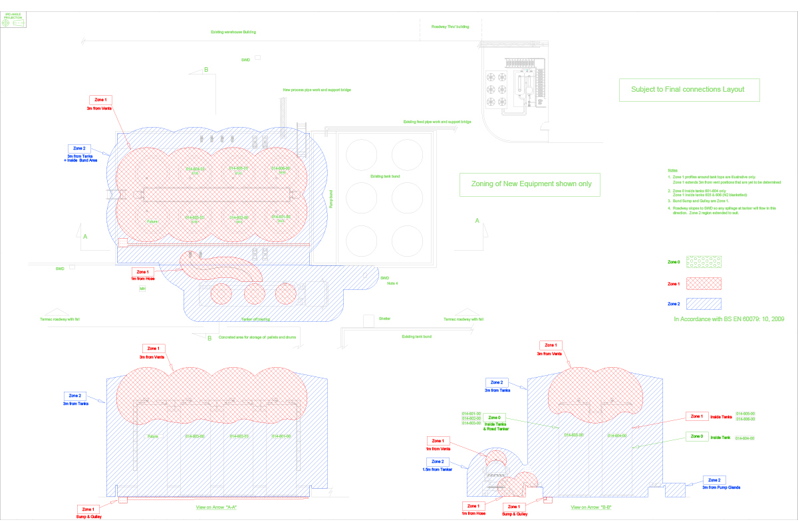Select the 'Existing warehouse Building' label
The width and height of the screenshot is (798, 532).
(x=233, y=32)
